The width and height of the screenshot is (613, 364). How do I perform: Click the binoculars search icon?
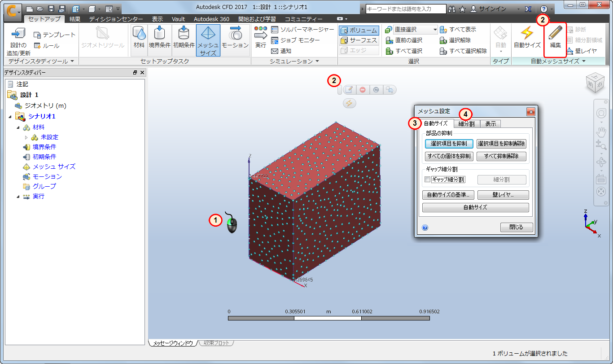[452, 9]
